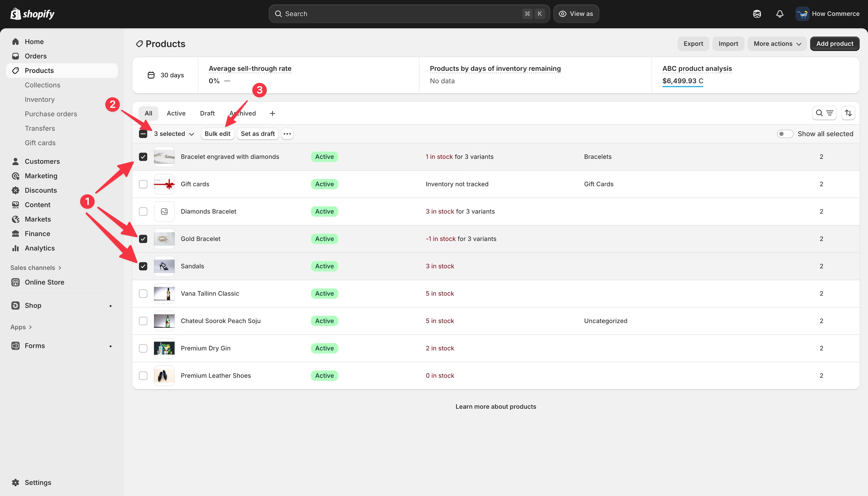The height and width of the screenshot is (496, 868).
Task: Open the More actions dropdown
Action: [x=777, y=44]
